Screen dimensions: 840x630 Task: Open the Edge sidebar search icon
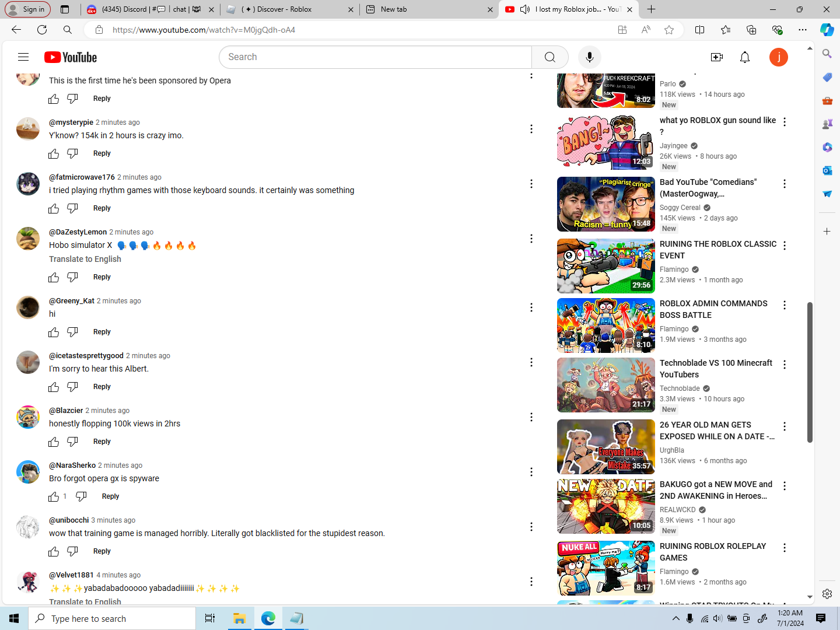click(827, 54)
